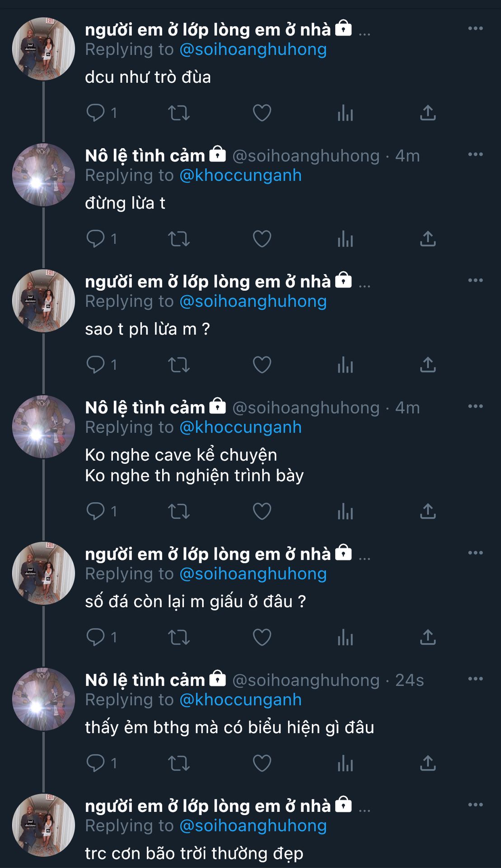Viewport: 501px width, 868px height.
Task: Open view analytics for "sao t ph lừa m ?"
Action: (x=345, y=365)
